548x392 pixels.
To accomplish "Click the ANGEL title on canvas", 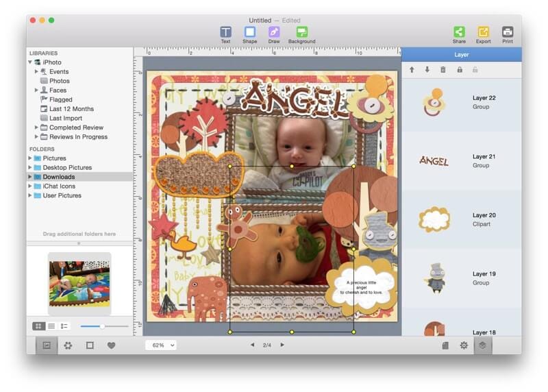I will [296, 99].
